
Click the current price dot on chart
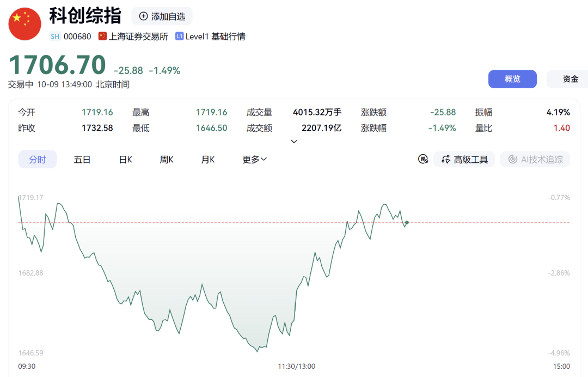pyautogui.click(x=407, y=222)
